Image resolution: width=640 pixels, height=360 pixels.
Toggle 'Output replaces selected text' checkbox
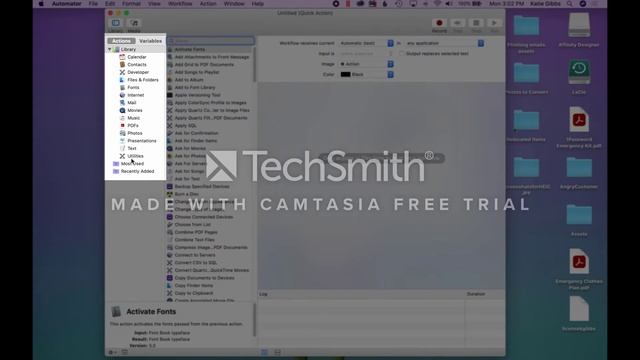pyautogui.click(x=402, y=54)
